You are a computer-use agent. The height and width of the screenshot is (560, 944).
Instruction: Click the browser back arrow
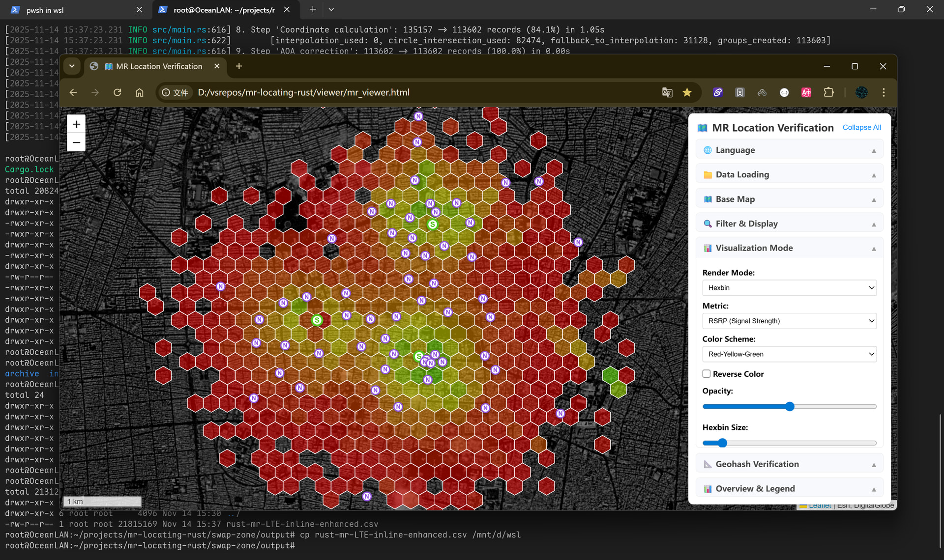point(73,92)
